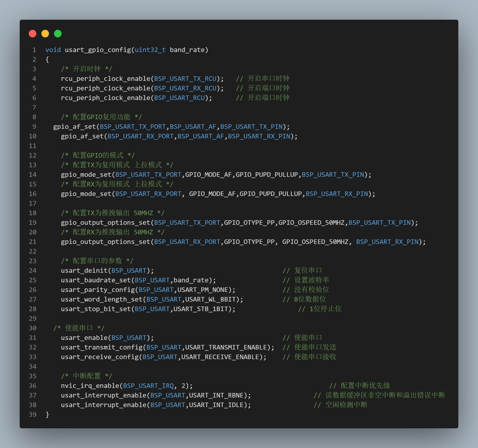This screenshot has width=478, height=448.
Task: Click BSP_USART_RX_RCU on line 5
Action: tap(185, 88)
